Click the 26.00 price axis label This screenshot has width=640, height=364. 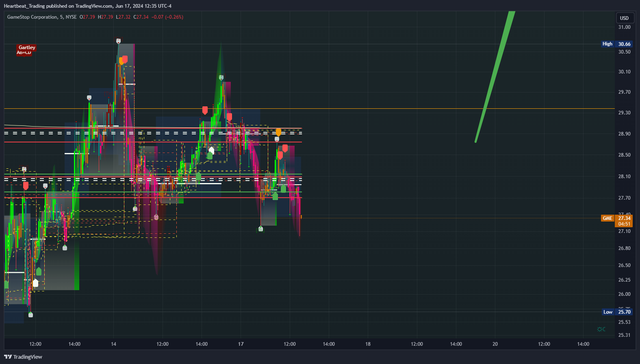coord(624,294)
